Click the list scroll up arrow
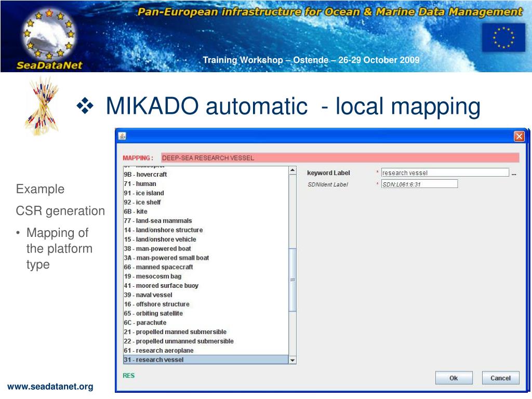Viewport: 532px width, 399px height. [x=292, y=170]
